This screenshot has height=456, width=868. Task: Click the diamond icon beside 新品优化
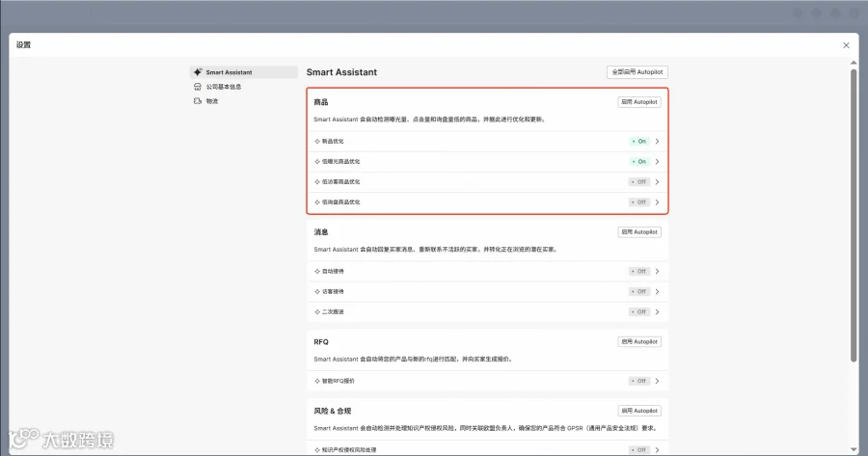coord(317,141)
